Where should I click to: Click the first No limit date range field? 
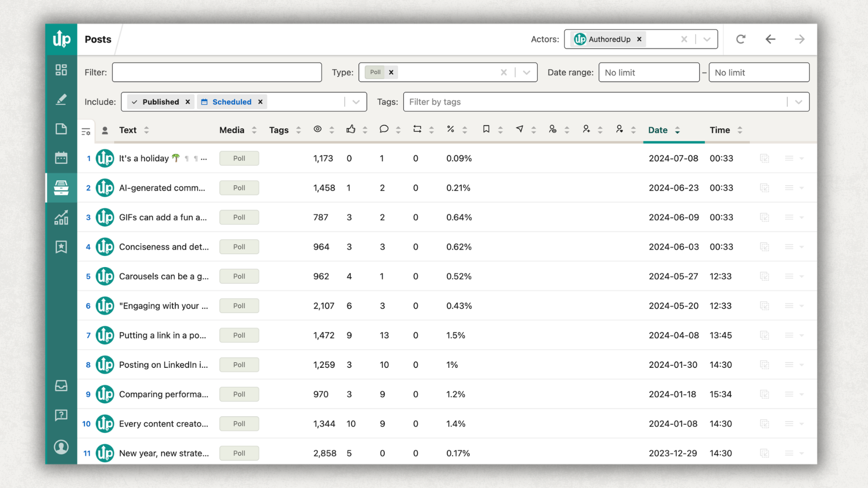pos(649,72)
